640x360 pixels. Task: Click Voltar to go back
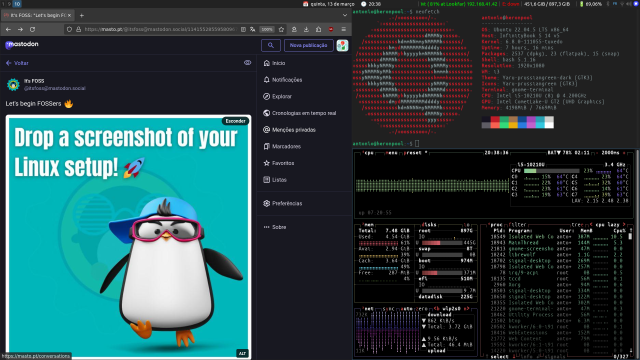17,63
